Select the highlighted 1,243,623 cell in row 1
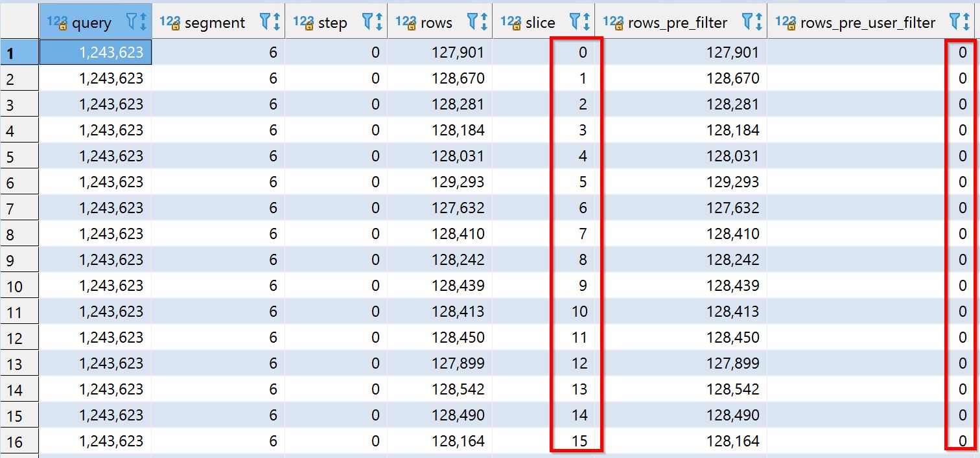Screen dimensions: 980x458 [94, 52]
